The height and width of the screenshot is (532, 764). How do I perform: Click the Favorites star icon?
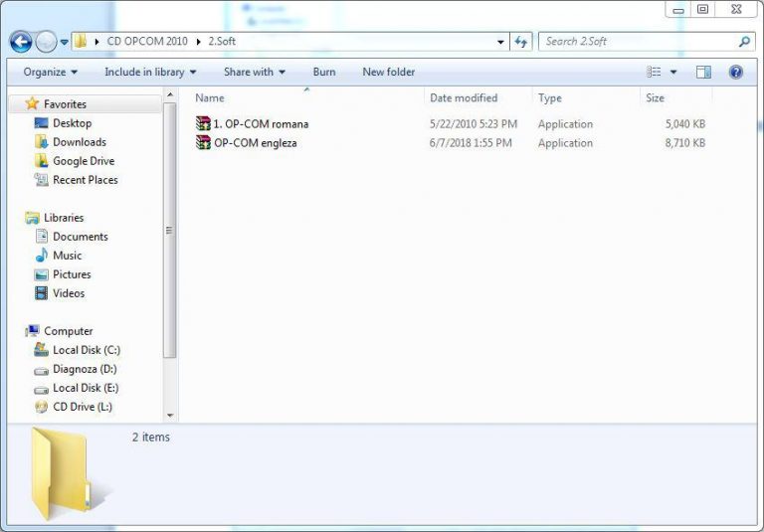(x=32, y=103)
